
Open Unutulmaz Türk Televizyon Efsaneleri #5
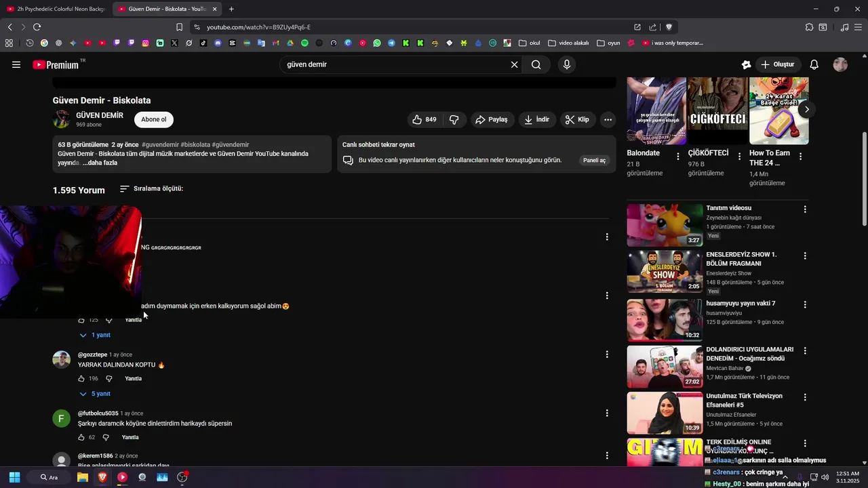744,401
